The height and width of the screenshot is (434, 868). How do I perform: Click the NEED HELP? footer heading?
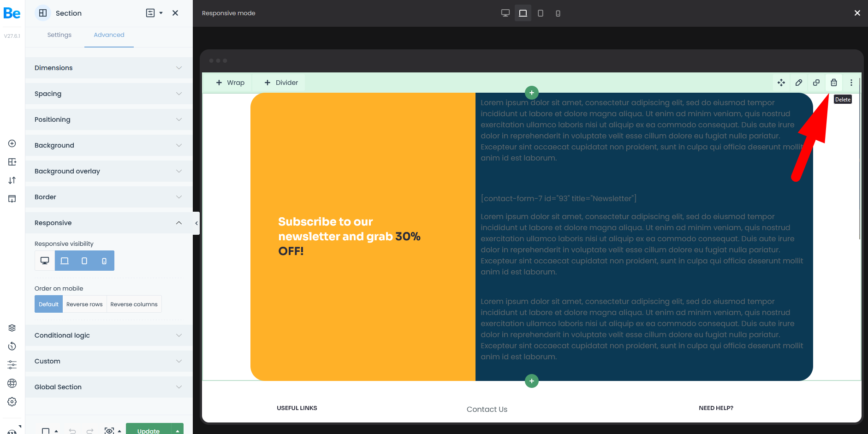click(x=716, y=408)
